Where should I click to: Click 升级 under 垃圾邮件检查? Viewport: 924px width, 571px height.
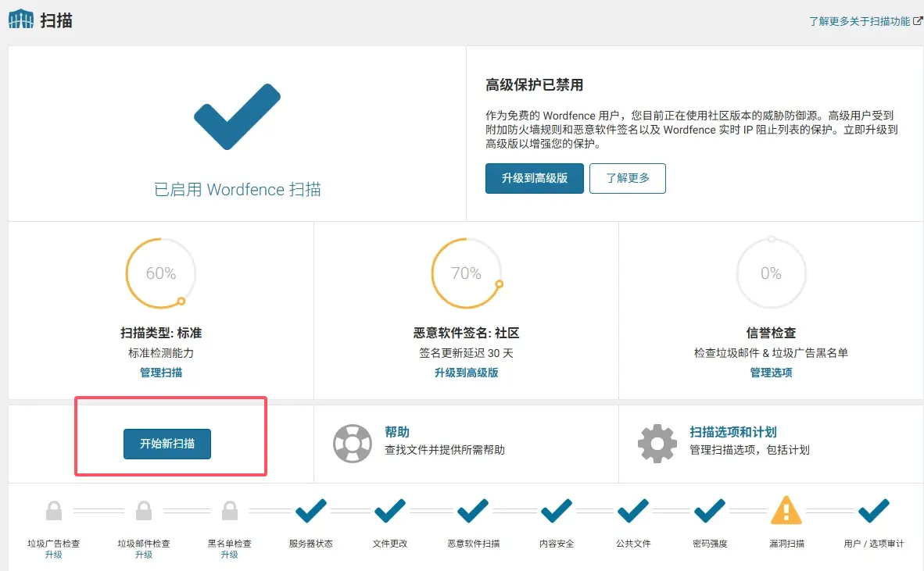pyautogui.click(x=144, y=555)
